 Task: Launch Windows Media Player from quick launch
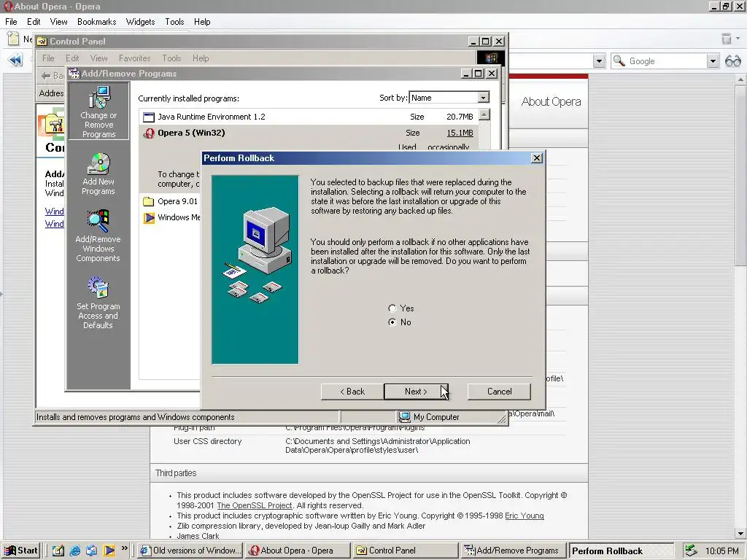[x=109, y=551]
